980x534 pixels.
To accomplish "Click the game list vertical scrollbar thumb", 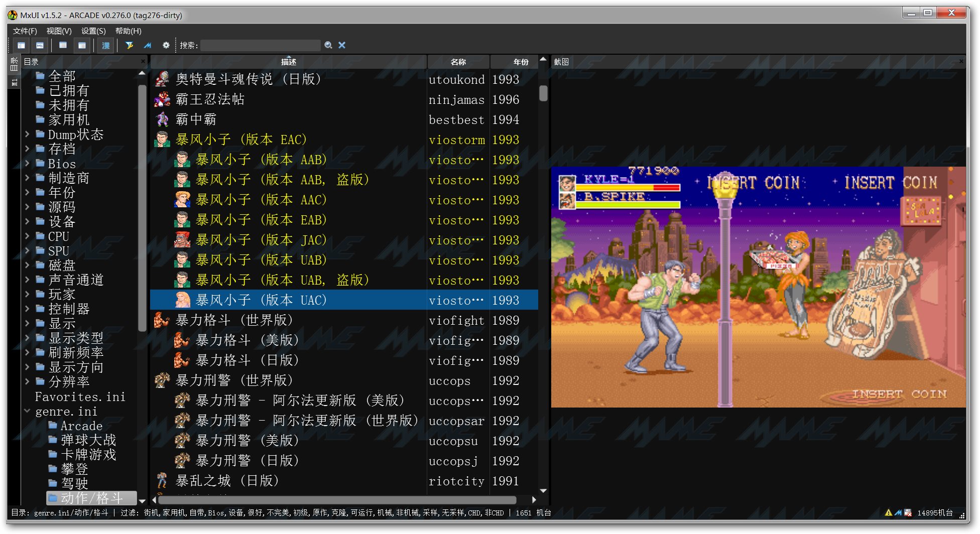I will pyautogui.click(x=543, y=93).
